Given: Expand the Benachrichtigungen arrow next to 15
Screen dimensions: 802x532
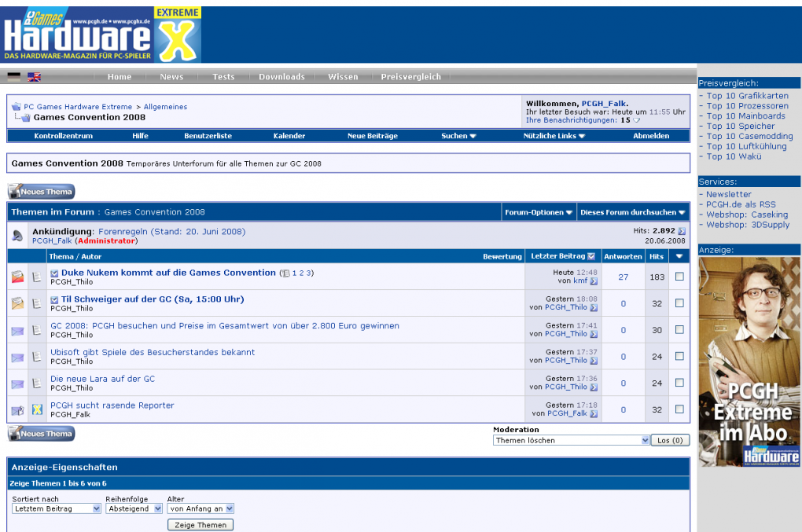Looking at the screenshot, I should [637, 120].
